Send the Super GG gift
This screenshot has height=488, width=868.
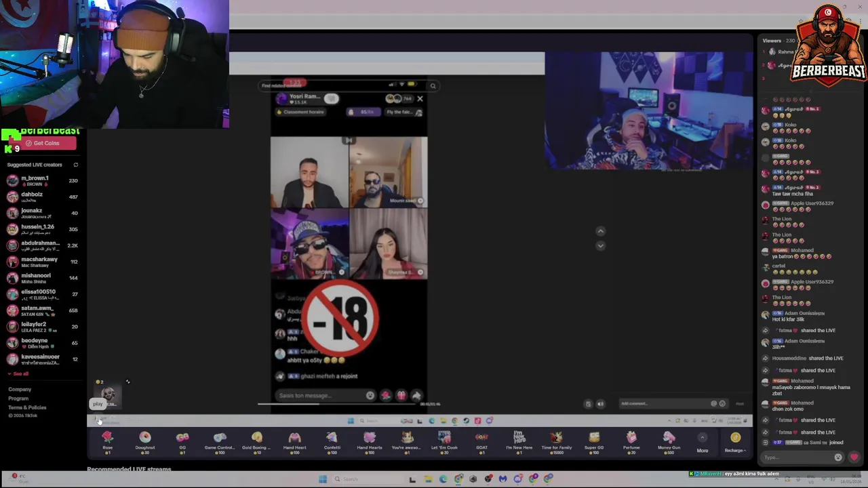coord(594,442)
